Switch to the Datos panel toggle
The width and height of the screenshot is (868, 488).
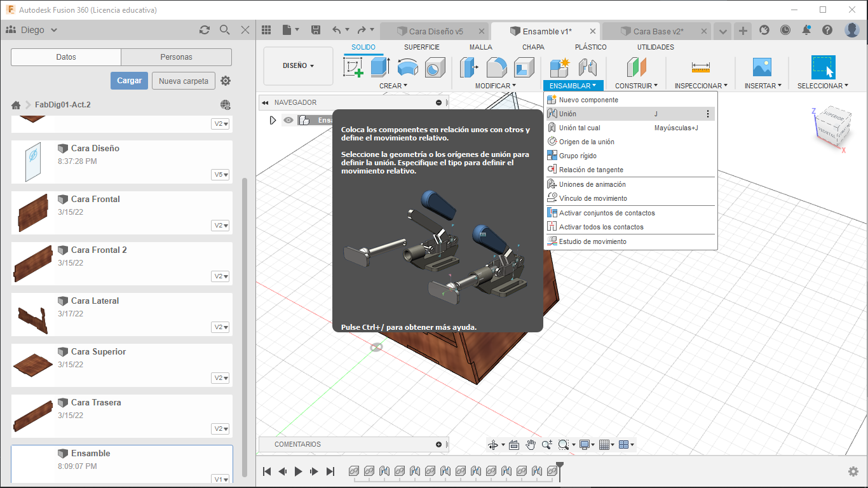(66, 57)
